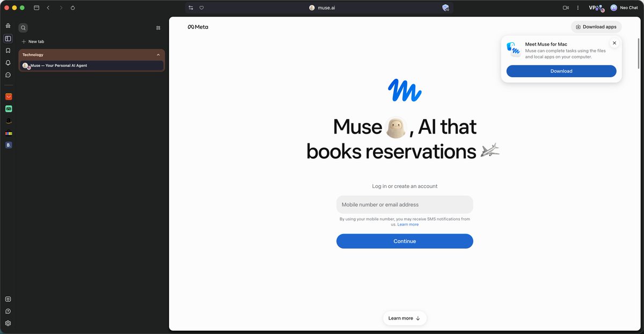The image size is (644, 334).
Task: Open the Amazon shortcut in sidebar
Action: [9, 121]
